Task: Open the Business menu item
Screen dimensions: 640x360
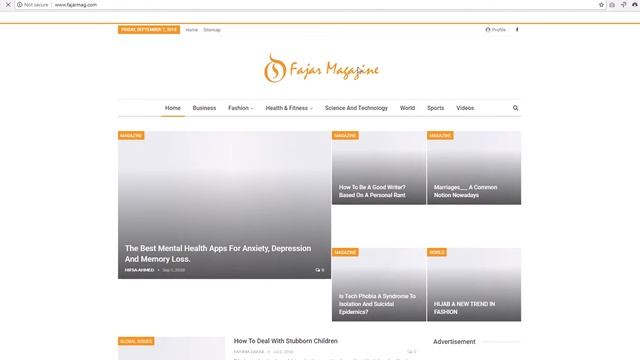Action: (204, 108)
